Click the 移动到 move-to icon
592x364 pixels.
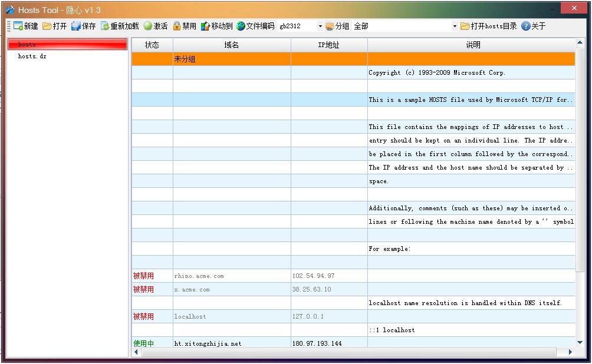[x=205, y=26]
